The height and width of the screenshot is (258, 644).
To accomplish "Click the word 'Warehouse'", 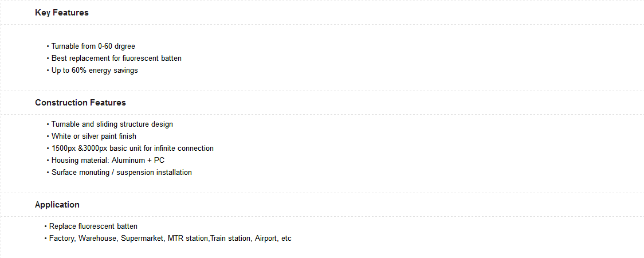I will click(x=97, y=238).
